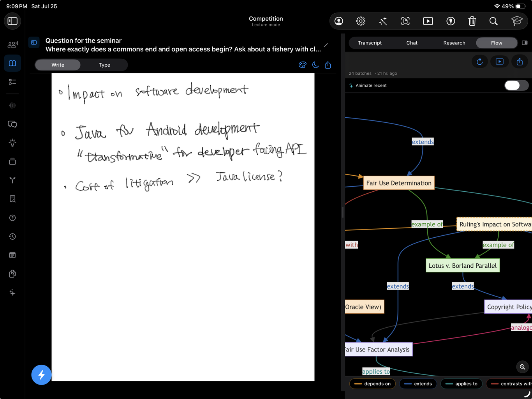Collapse the right panel split icon

(x=525, y=43)
